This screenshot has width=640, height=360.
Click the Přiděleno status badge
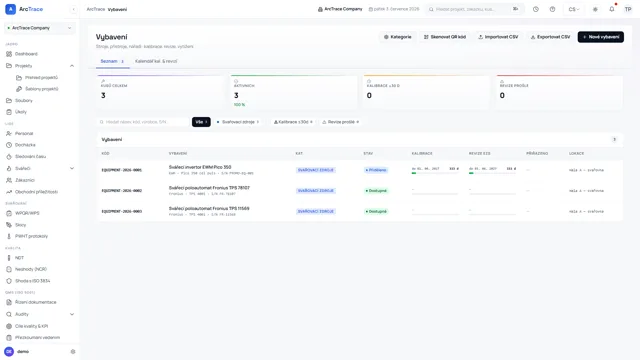point(376,170)
